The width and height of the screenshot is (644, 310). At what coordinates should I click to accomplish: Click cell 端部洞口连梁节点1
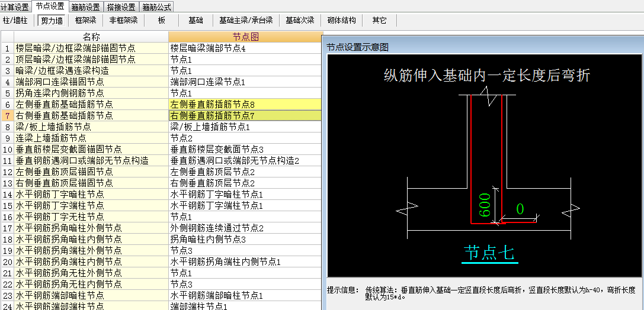click(246, 82)
